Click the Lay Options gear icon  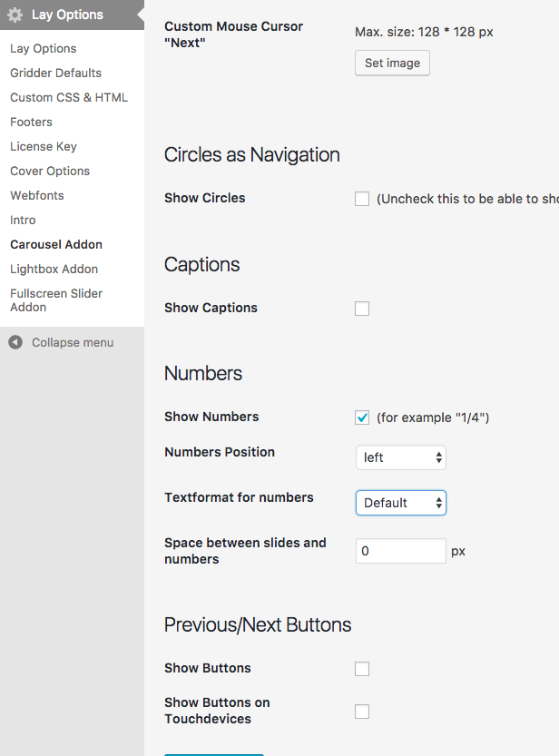15,15
